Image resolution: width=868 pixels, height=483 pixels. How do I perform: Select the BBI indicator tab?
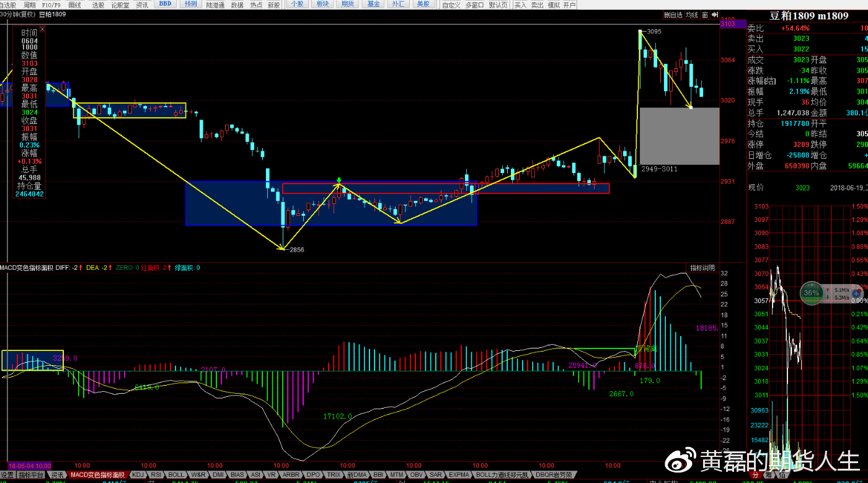[379, 474]
